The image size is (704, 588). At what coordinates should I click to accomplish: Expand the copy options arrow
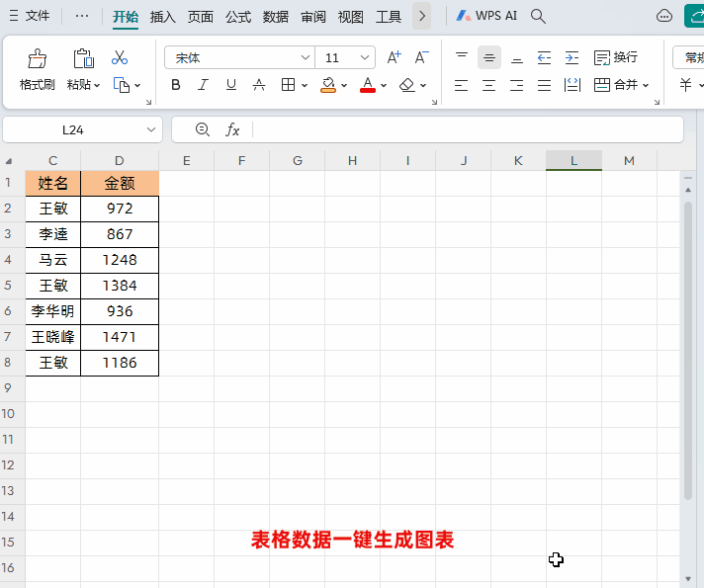click(x=137, y=85)
